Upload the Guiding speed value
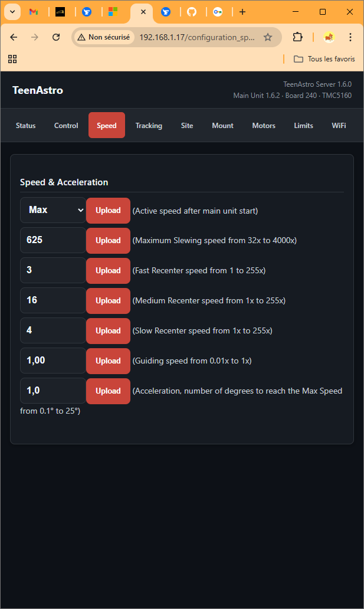Viewport: 364px width, 609px height. click(x=108, y=361)
